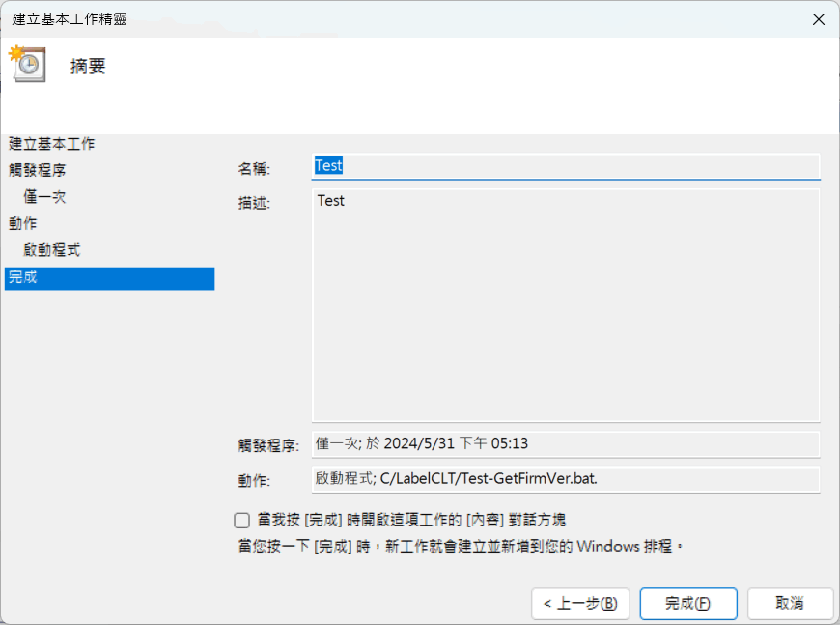Click the 描述: label beside the description box

click(255, 203)
